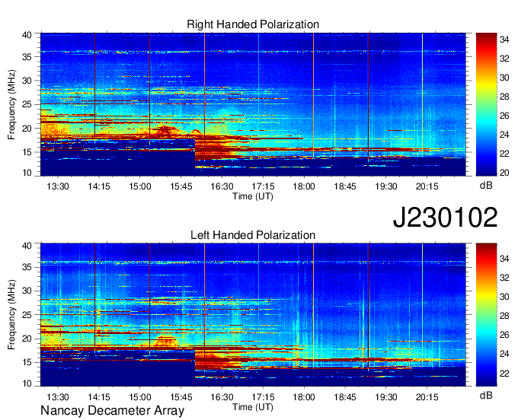Click the 15:00 tick of Right Handed plot
Viewport: 518px width, 420px height.
(x=139, y=186)
